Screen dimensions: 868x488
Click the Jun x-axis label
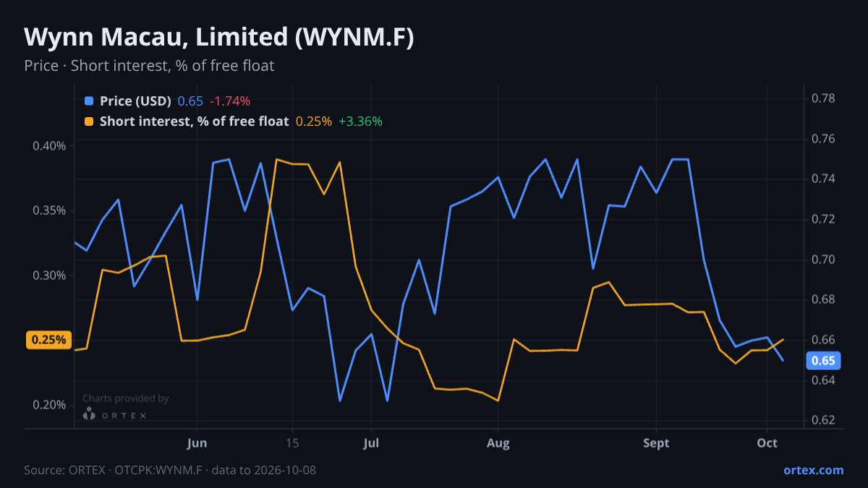point(197,442)
